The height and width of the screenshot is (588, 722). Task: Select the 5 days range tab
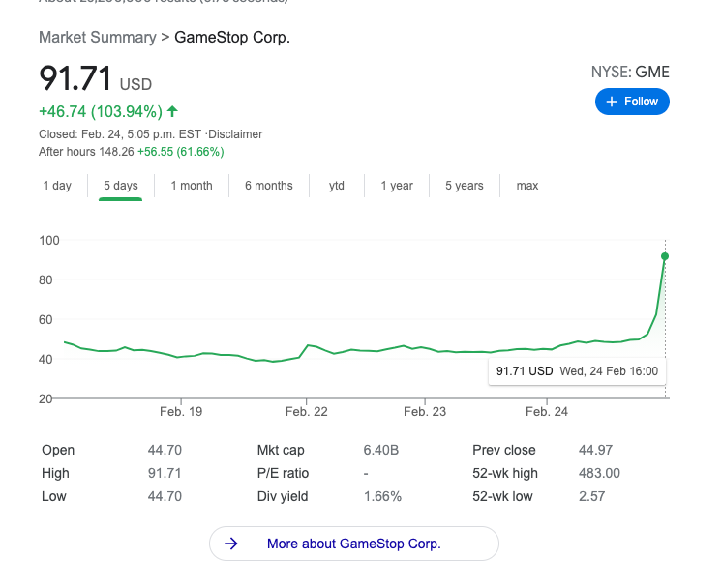(121, 186)
